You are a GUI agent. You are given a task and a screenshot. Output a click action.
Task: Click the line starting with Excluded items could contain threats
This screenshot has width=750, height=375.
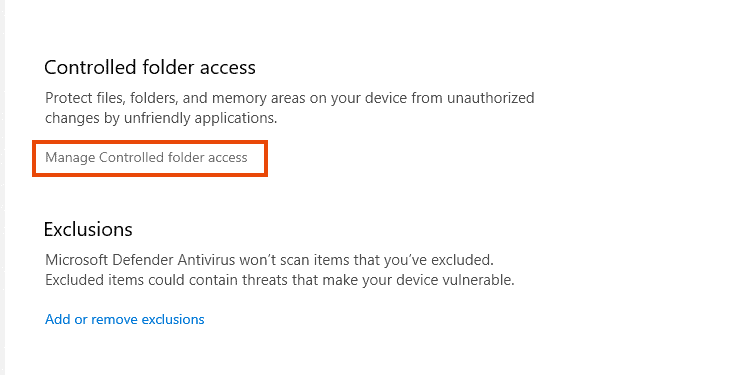(x=280, y=280)
